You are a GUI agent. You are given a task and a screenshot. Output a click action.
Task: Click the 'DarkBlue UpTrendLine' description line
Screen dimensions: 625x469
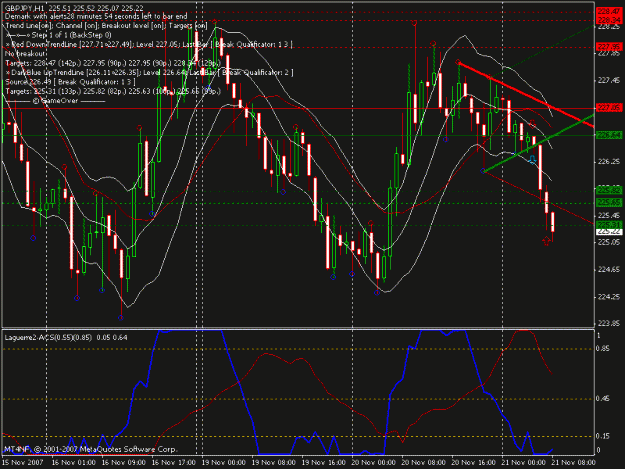pyautogui.click(x=149, y=73)
